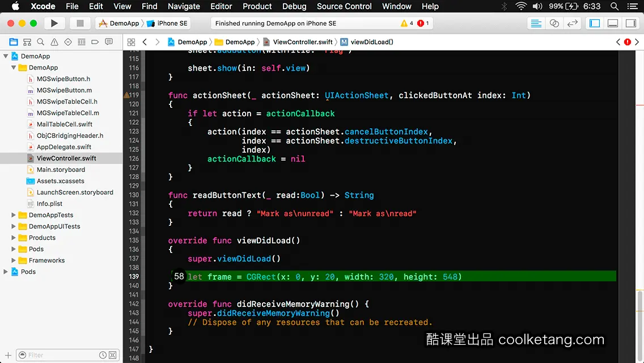Open MGSwipeTableCell.m file
644x363 pixels.
click(68, 113)
